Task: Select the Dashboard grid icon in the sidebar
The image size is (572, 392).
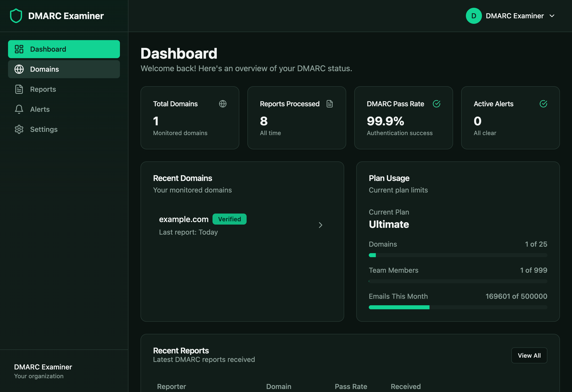Action: (19, 49)
